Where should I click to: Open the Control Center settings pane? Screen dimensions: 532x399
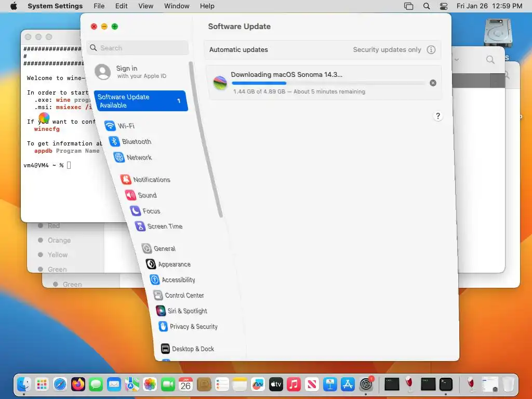tap(179, 296)
